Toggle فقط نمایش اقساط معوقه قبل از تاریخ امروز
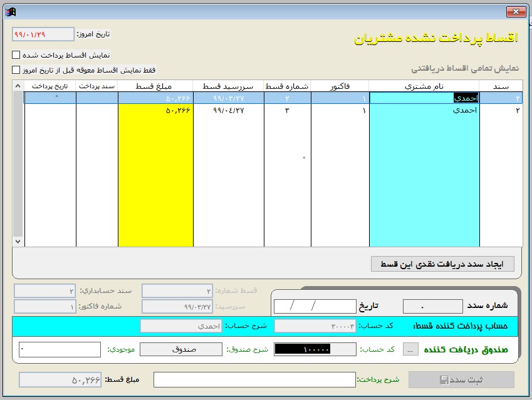Image resolution: width=532 pixels, height=400 pixels. 16,70
